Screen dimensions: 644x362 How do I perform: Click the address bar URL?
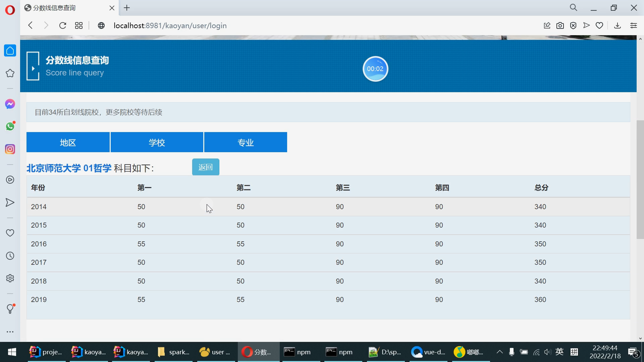170,25
